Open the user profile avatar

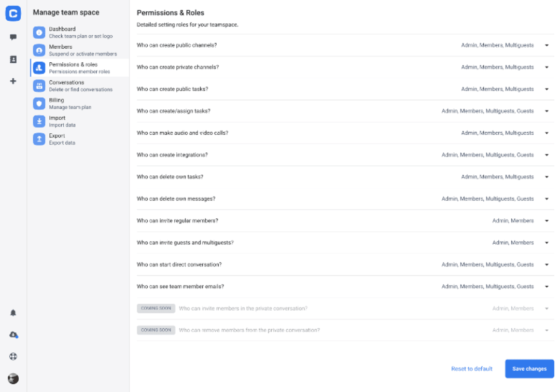(x=13, y=379)
